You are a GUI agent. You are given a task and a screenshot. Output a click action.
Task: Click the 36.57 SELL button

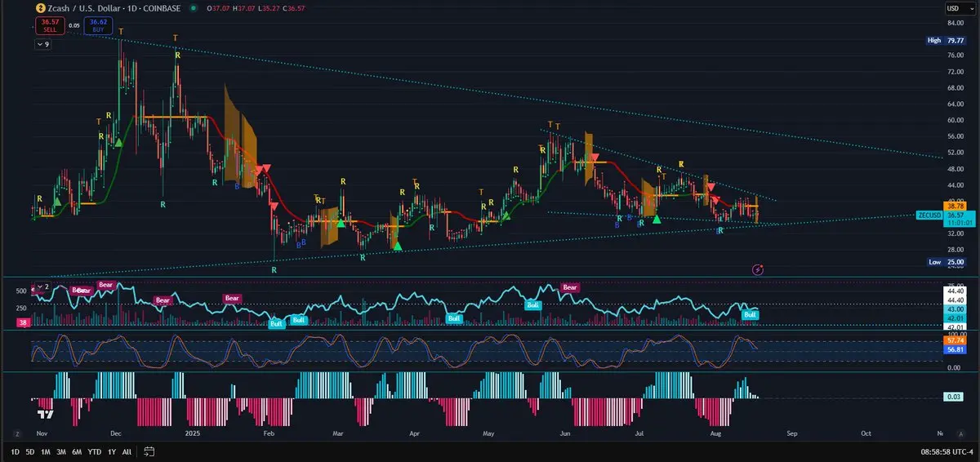pyautogui.click(x=49, y=26)
